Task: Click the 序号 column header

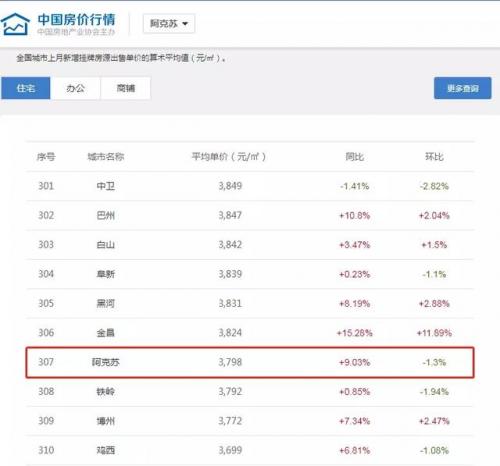Action: point(46,157)
